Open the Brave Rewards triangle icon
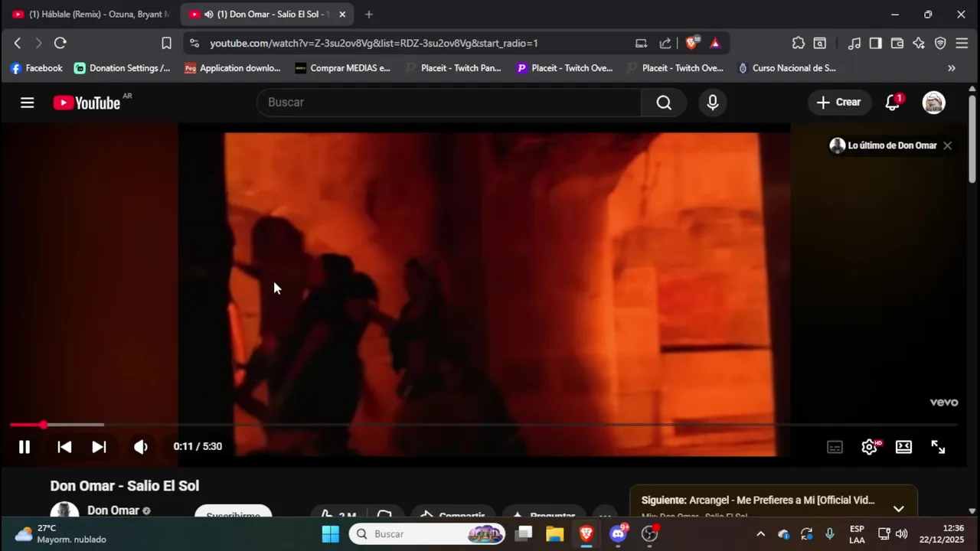Viewport: 980px width, 551px height. click(x=715, y=44)
